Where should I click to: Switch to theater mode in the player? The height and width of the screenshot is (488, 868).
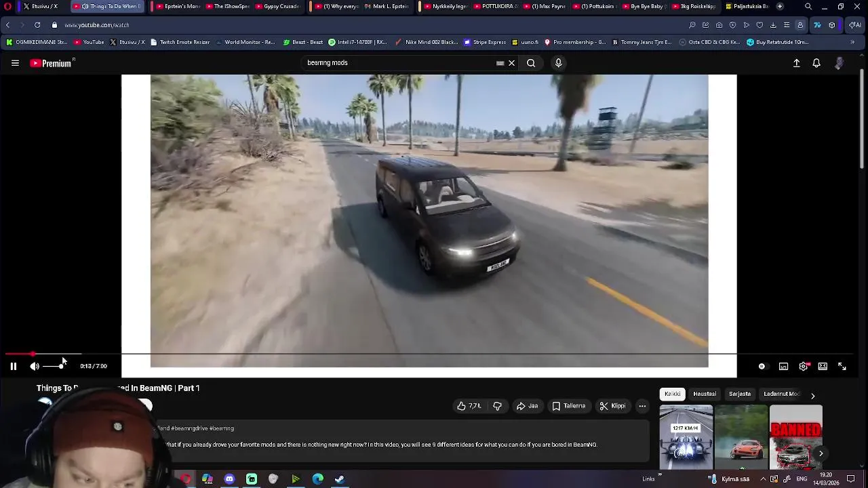click(x=823, y=366)
